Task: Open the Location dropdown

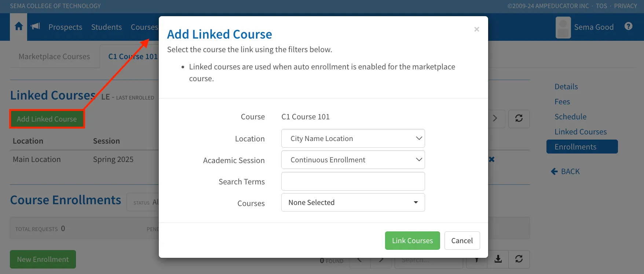Action: tap(353, 138)
